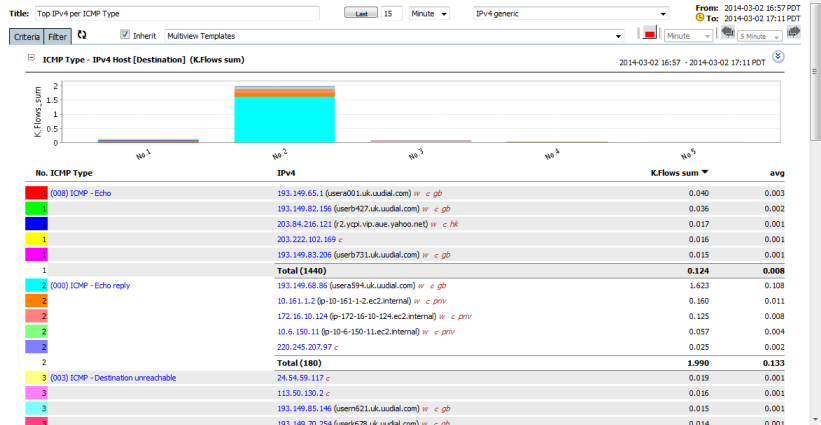Click 'hk' country tag for 203.84.216.121
This screenshot has height=425, width=821.
click(x=454, y=225)
